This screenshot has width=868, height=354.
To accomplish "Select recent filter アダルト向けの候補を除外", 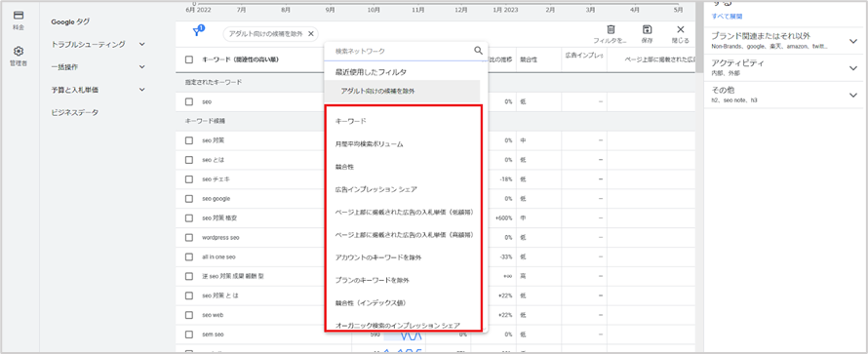I will click(x=402, y=92).
